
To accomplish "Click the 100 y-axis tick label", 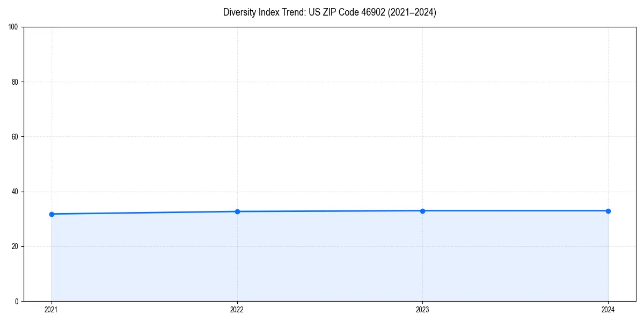I will click(x=13, y=25).
